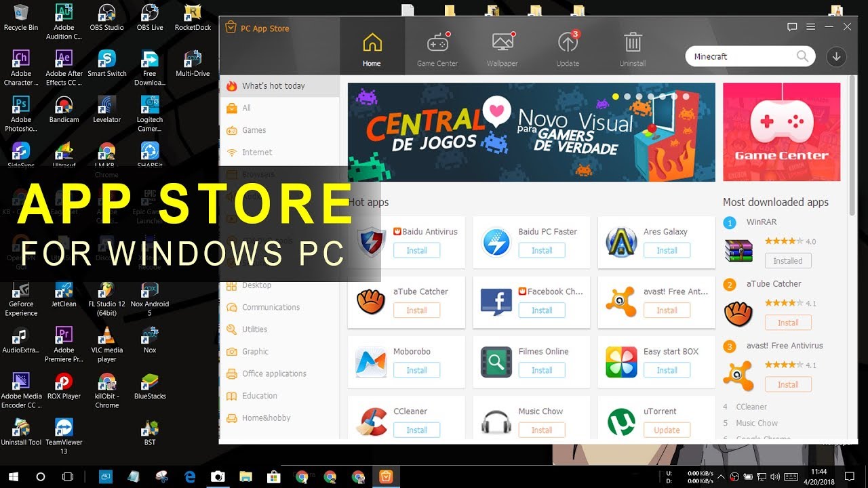Image resolution: width=868 pixels, height=488 pixels.
Task: Open the feedback chat bubble icon
Action: pos(792,27)
